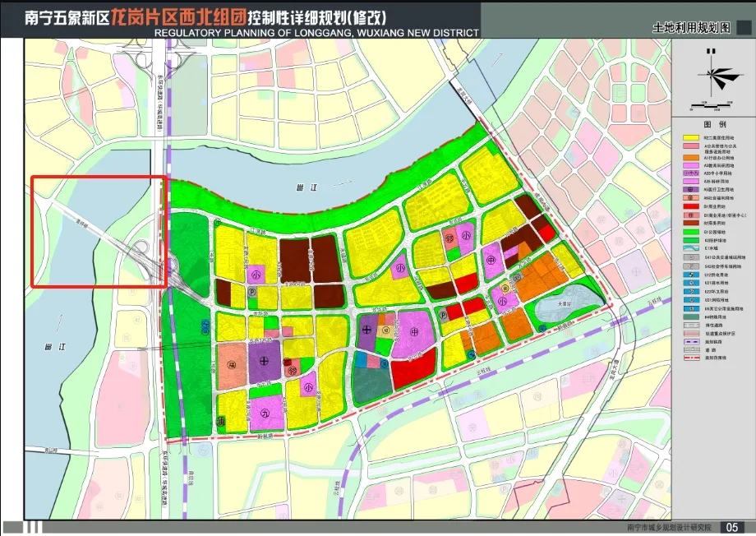Click the gray transit station icon by the orange offices
Viewport: 756px width, 536px height.
click(517, 277)
